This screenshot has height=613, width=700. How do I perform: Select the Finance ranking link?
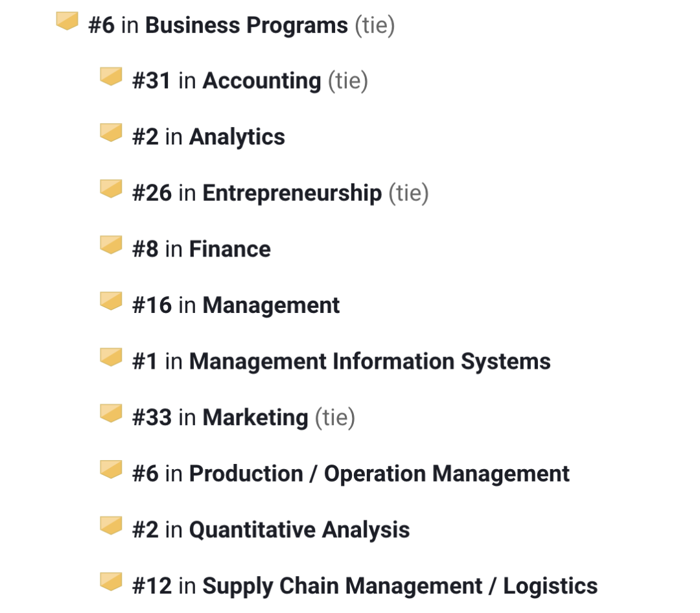pyautogui.click(x=229, y=249)
